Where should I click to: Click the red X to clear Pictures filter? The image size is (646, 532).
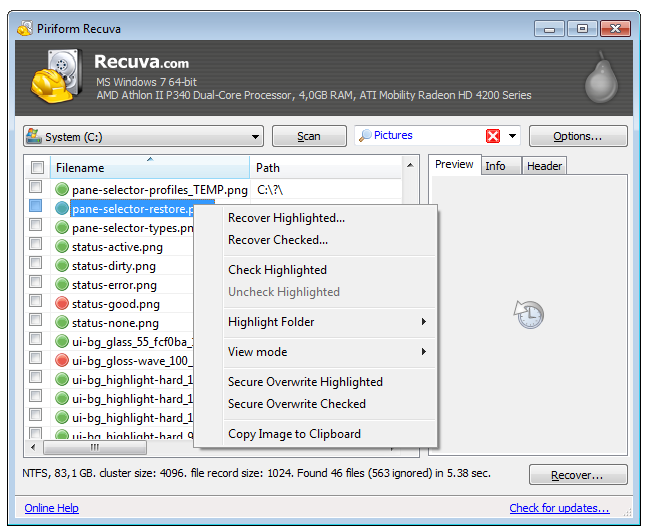tap(493, 136)
